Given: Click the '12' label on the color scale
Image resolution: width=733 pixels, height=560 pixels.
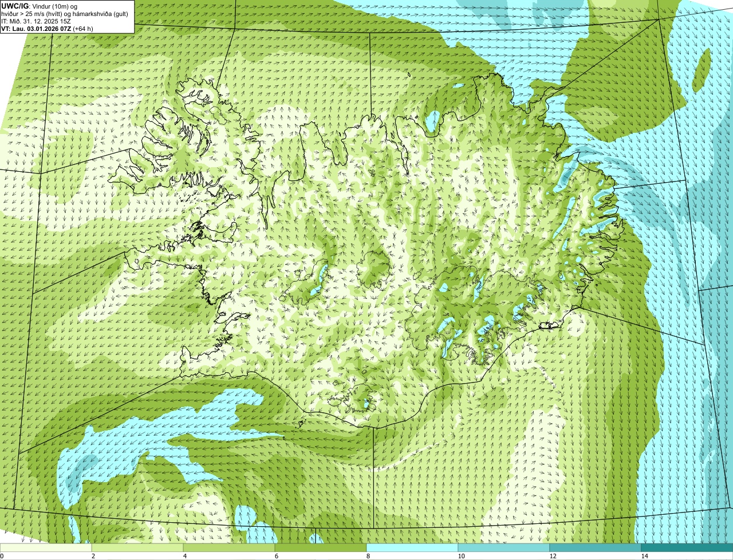Looking at the screenshot, I should point(553,556).
